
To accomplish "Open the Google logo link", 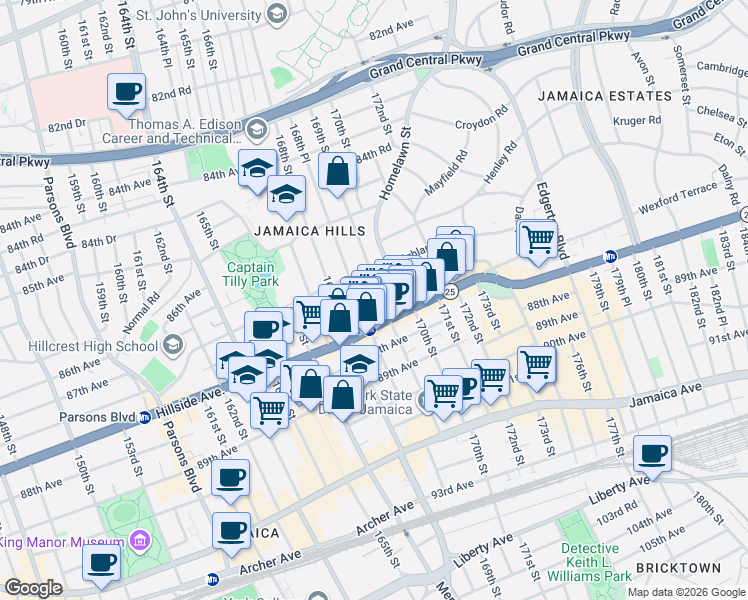I will [33, 588].
